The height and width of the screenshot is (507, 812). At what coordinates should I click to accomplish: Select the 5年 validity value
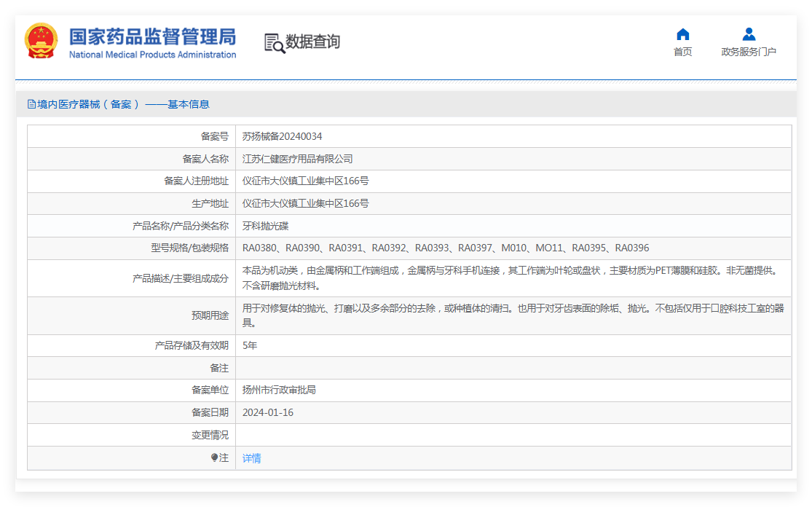click(x=250, y=345)
